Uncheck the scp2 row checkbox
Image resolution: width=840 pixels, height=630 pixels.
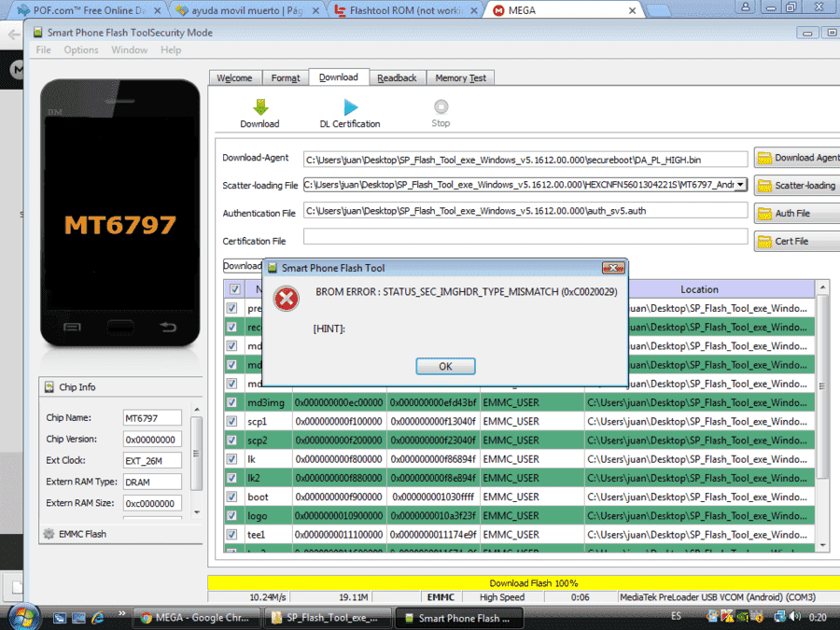[231, 441]
